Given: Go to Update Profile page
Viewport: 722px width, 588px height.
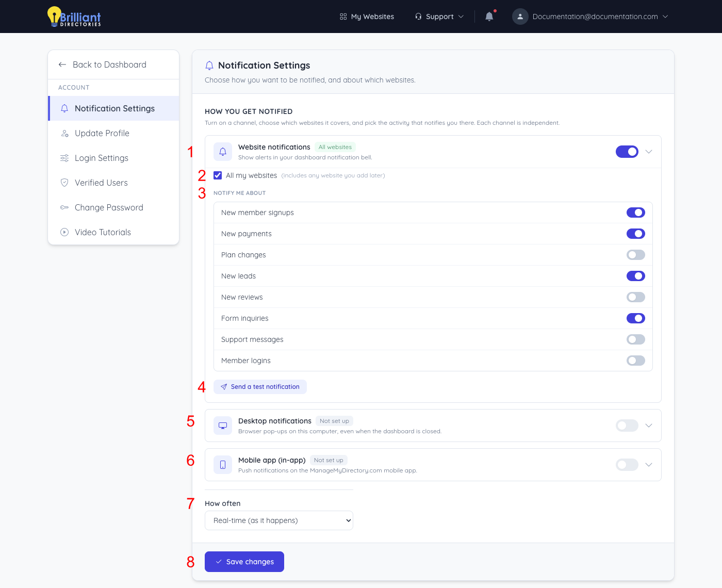Looking at the screenshot, I should [113, 133].
